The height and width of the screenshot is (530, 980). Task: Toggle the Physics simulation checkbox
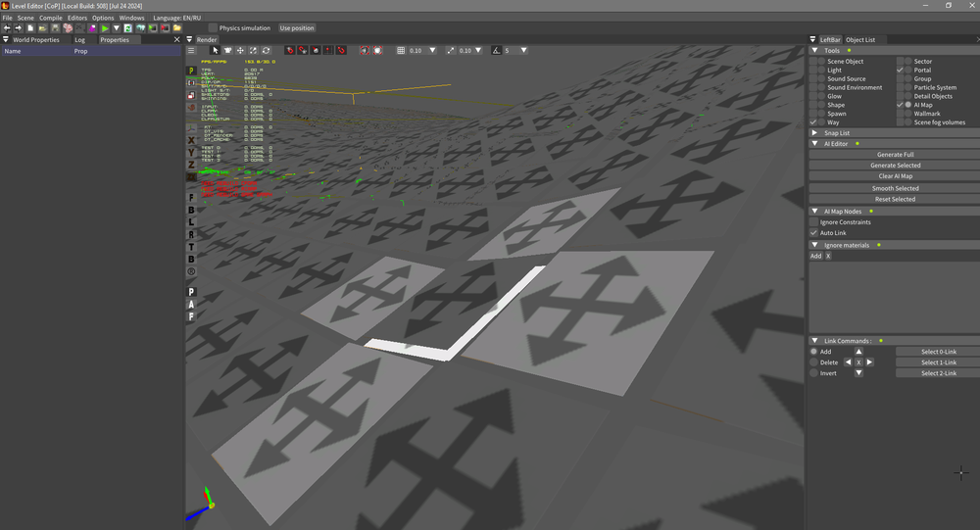click(x=213, y=28)
